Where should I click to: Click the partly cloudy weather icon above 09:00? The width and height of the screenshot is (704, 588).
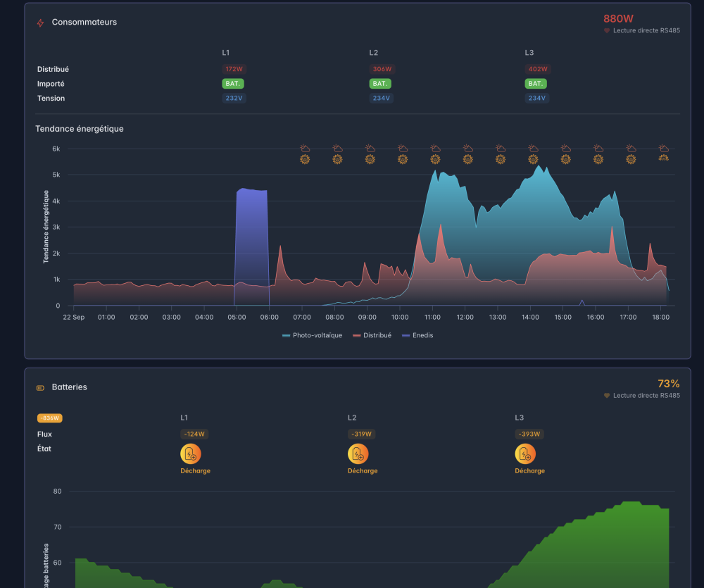(370, 149)
